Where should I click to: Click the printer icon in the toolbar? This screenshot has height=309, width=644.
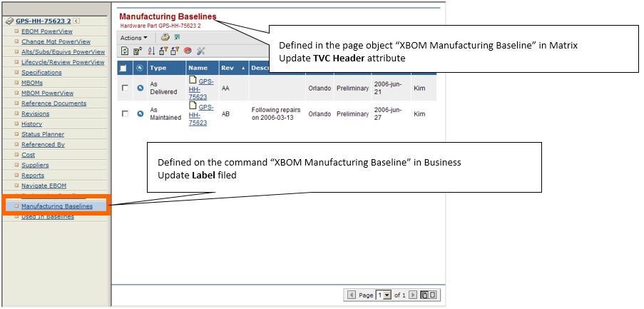(165, 37)
